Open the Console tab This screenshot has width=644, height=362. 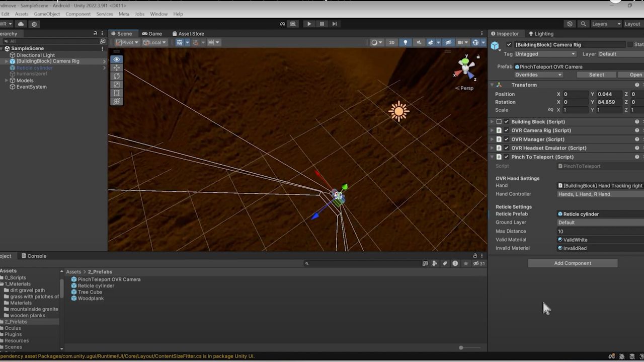click(34, 256)
